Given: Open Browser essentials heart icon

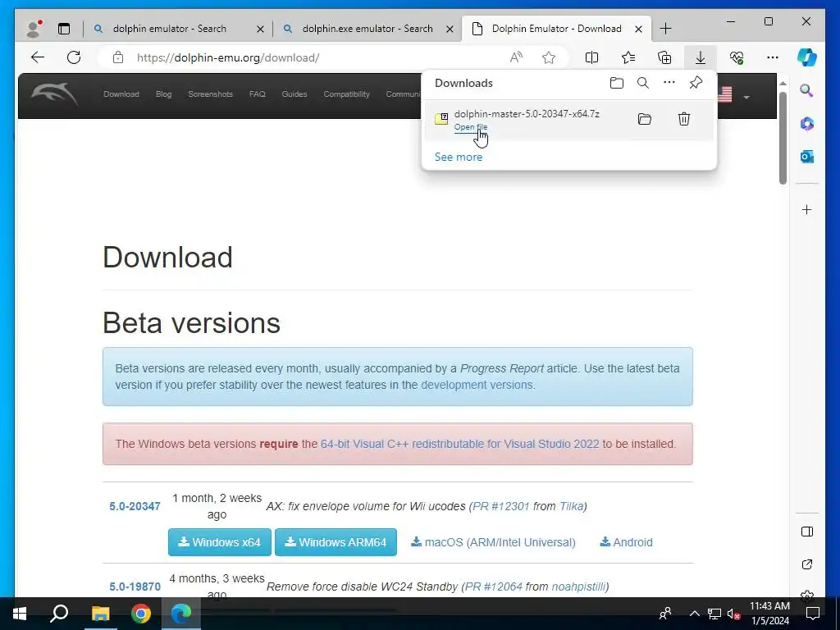Looking at the screenshot, I should [737, 57].
